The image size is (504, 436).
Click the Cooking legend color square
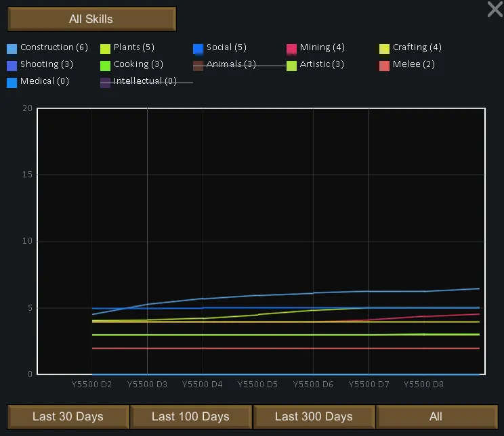click(106, 66)
